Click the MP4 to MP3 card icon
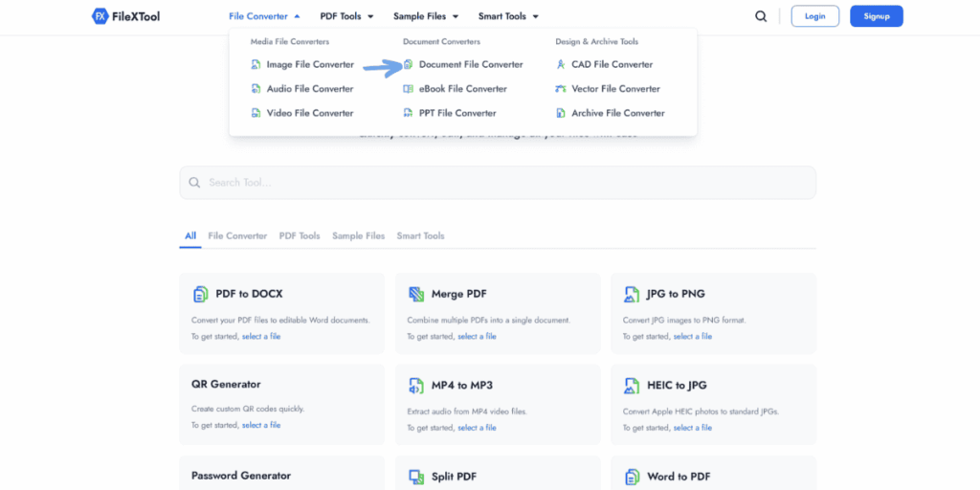The height and width of the screenshot is (490, 980). tap(416, 386)
